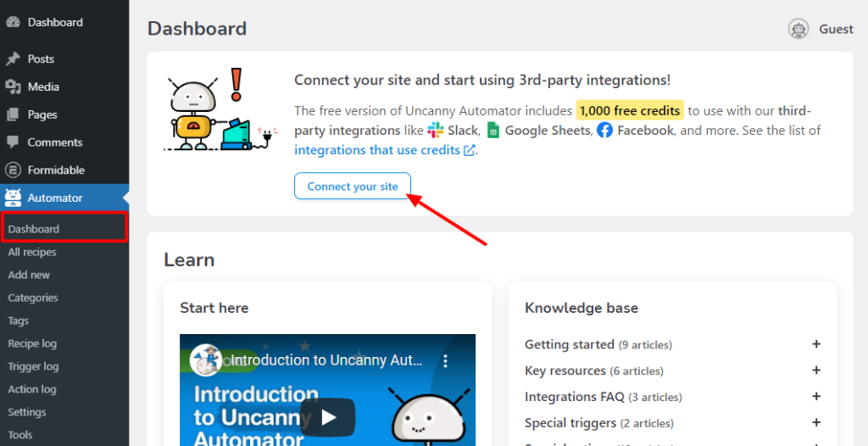The image size is (868, 446).
Task: Click the 1,000 free credits highlight
Action: (630, 110)
